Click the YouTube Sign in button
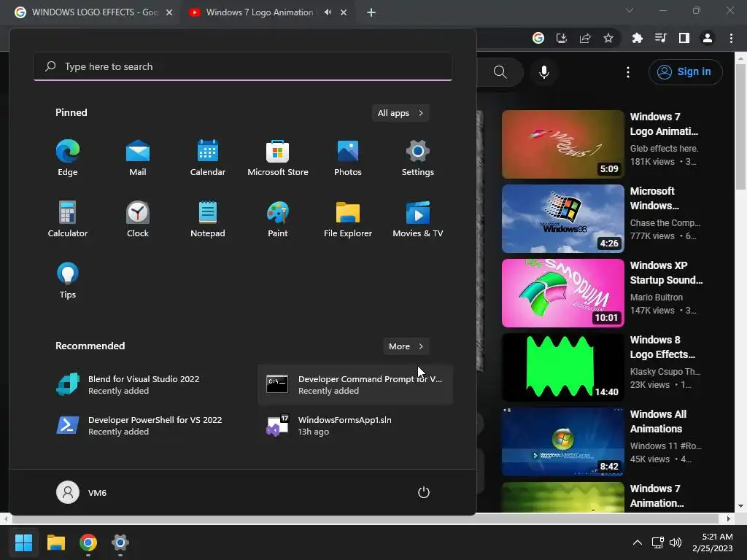 (685, 72)
